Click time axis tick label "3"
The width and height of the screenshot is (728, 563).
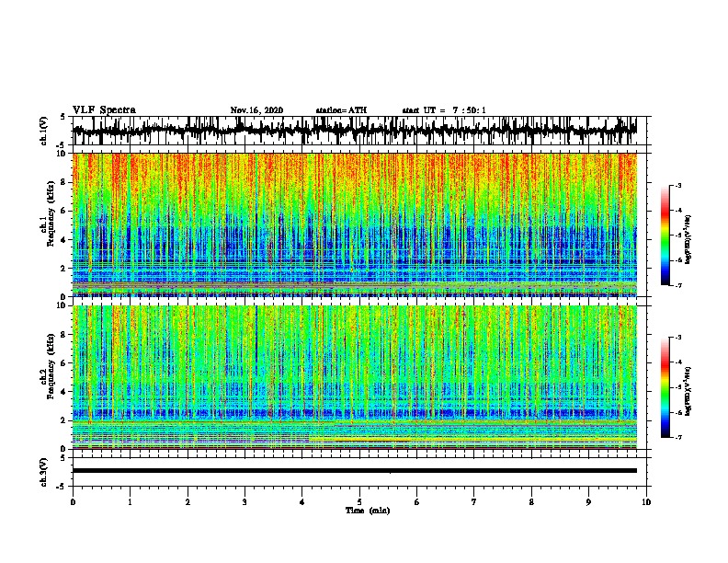[x=245, y=502]
